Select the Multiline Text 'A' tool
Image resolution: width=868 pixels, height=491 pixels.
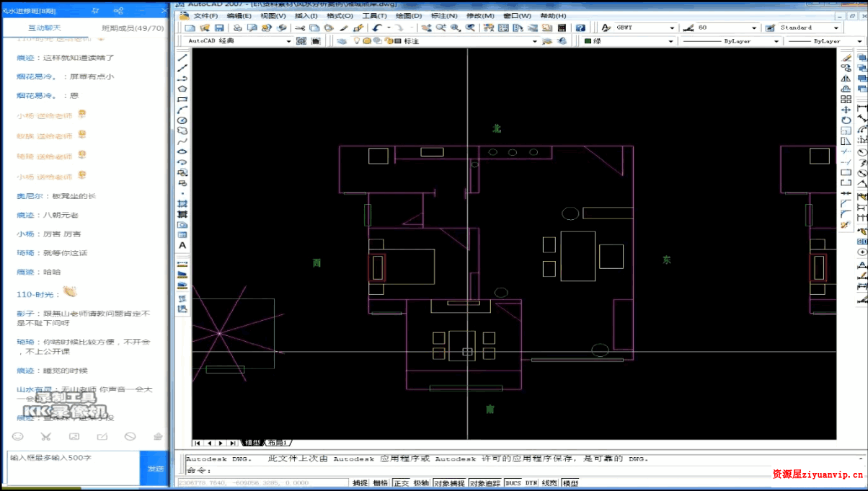pos(182,245)
